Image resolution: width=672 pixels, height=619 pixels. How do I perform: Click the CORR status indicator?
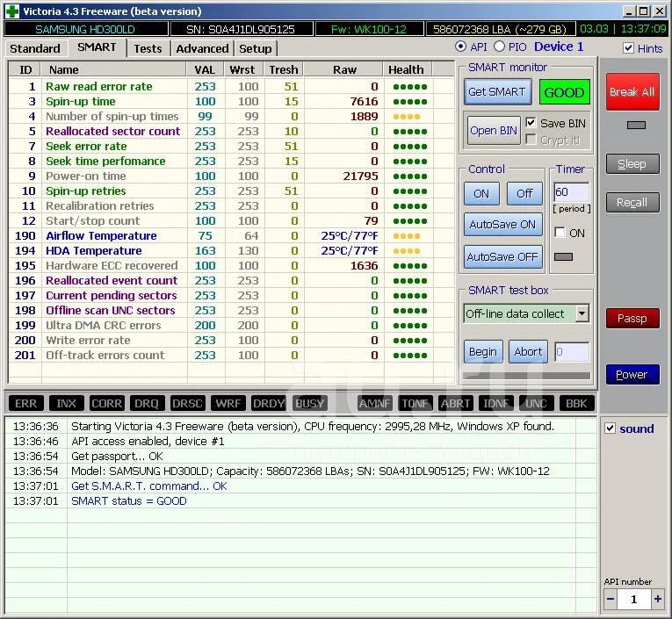point(106,403)
